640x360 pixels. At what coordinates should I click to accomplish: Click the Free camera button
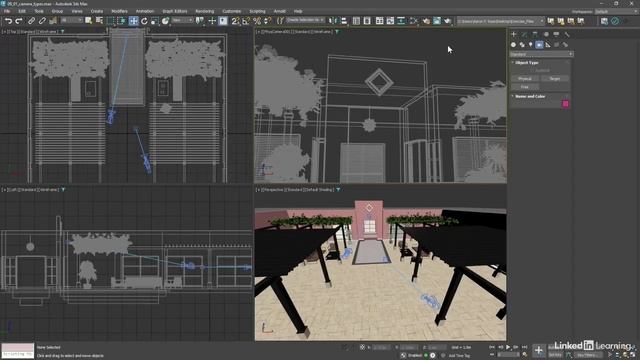[x=525, y=87]
